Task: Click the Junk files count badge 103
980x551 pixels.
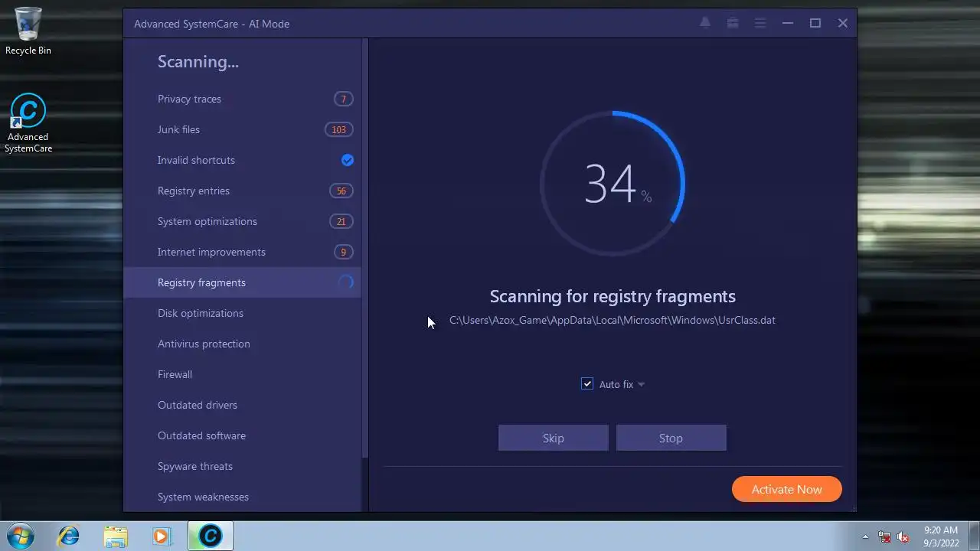Action: [x=338, y=129]
